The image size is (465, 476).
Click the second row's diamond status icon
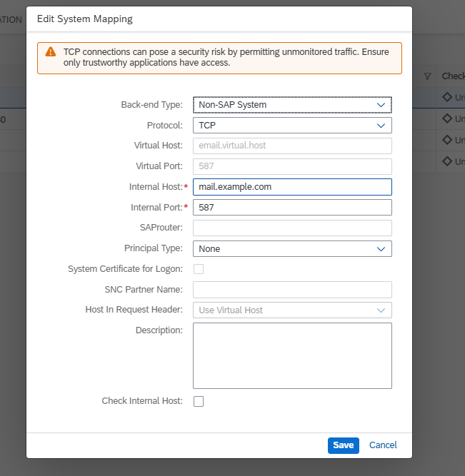coord(447,118)
